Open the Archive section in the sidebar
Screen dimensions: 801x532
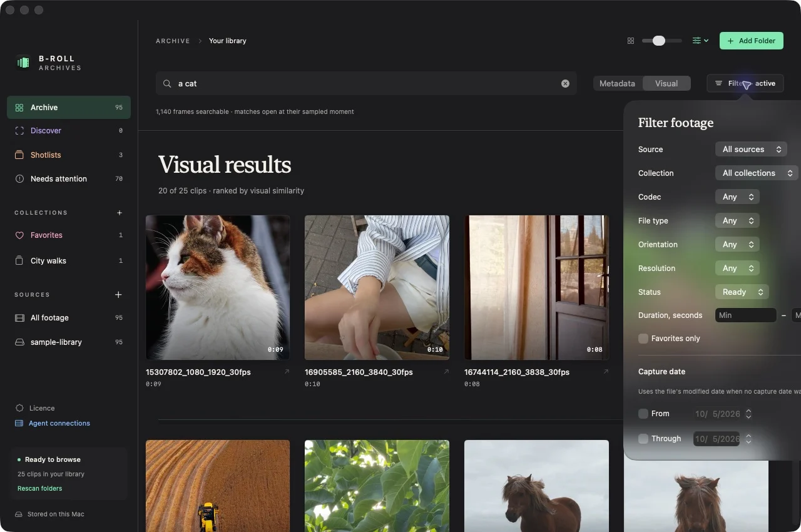pos(69,108)
